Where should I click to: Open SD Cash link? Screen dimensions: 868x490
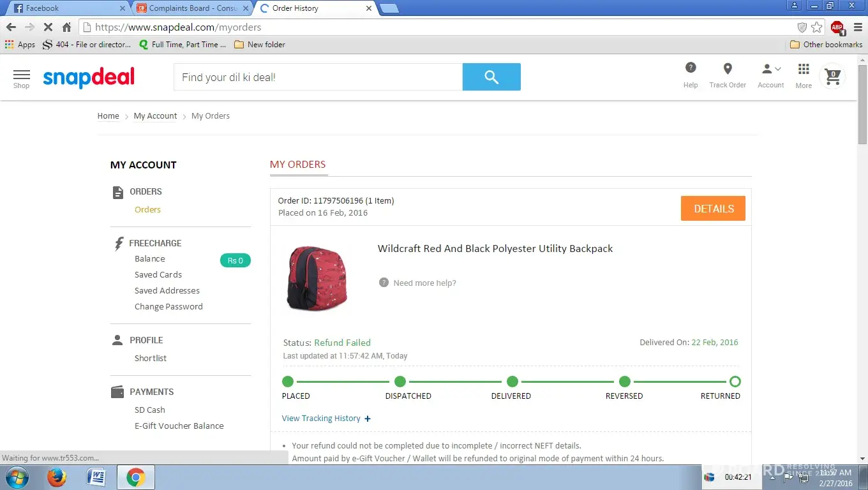(150, 410)
